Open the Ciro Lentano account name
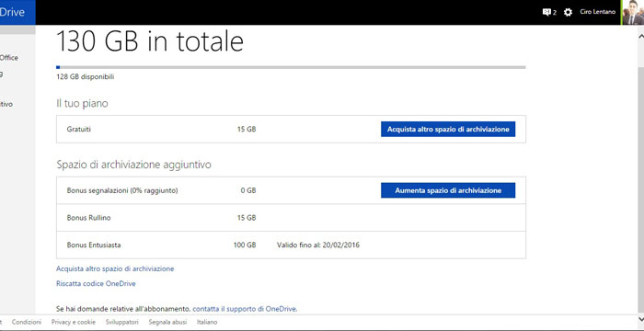The image size is (644, 331). point(598,12)
